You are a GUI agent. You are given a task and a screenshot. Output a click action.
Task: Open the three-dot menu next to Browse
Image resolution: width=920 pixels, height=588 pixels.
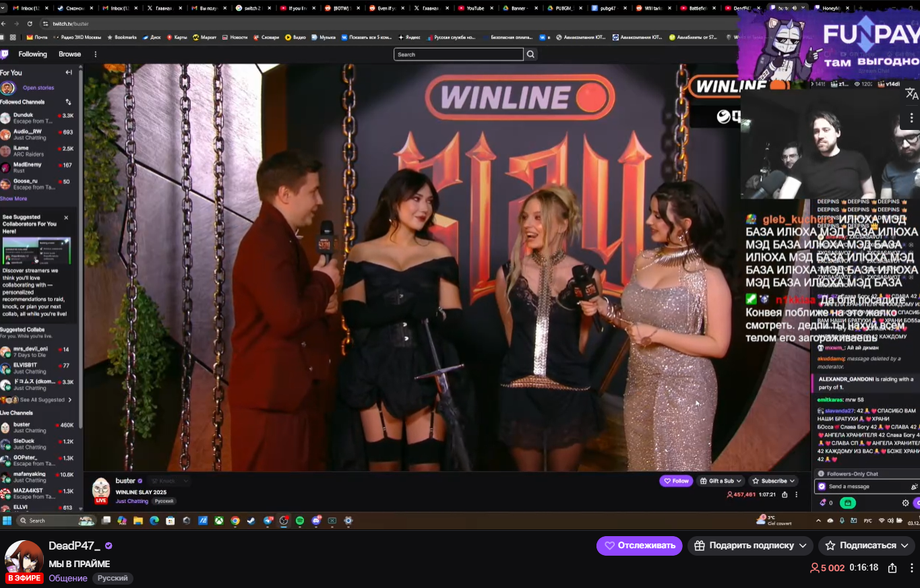(95, 55)
